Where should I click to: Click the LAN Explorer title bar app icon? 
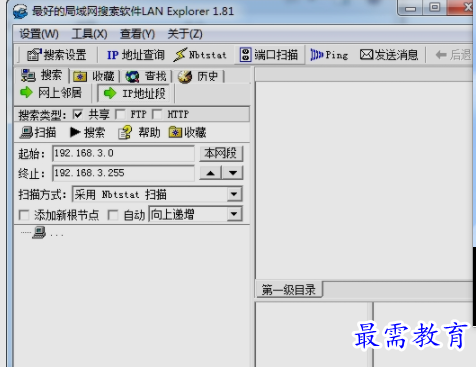coord(20,11)
